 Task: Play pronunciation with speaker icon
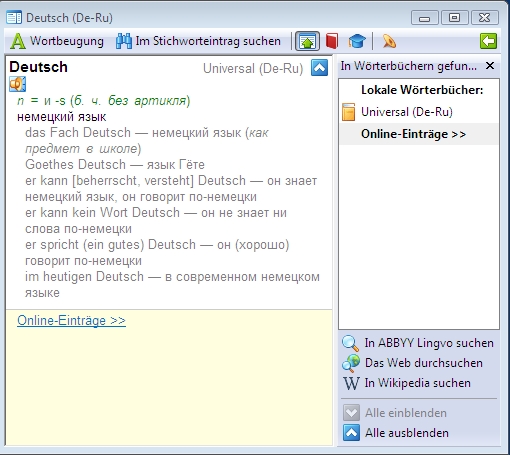point(17,84)
